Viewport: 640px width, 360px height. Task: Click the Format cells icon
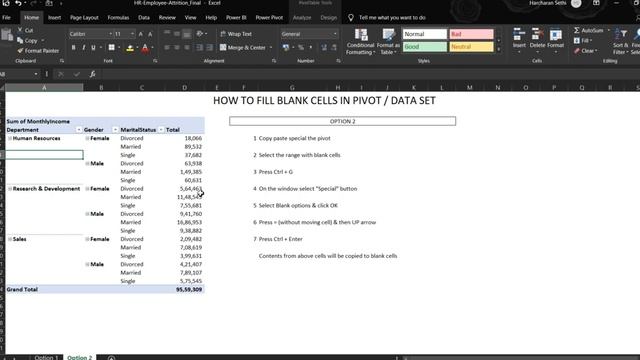556,35
